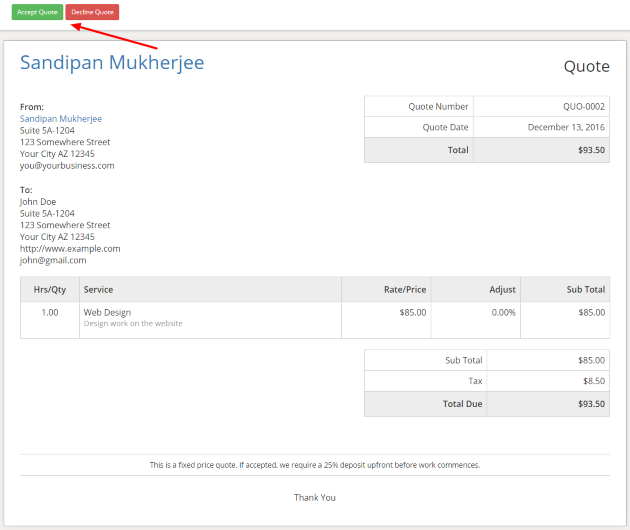Select the quote number QUO-0002

coord(583,106)
